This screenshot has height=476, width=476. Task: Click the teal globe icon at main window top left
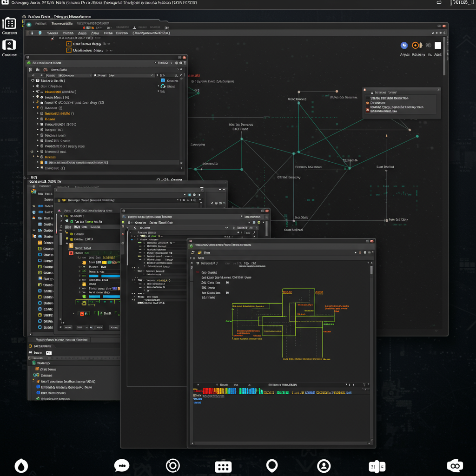[x=29, y=25]
